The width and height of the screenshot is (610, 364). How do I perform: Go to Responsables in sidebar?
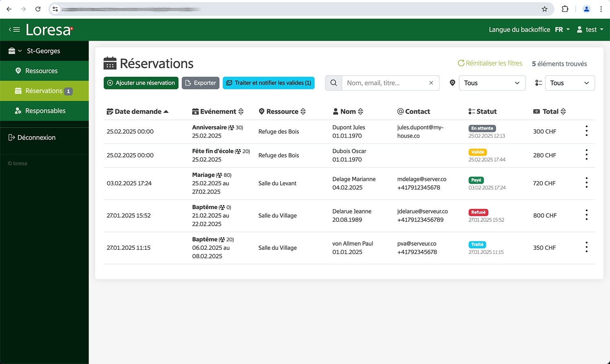[x=45, y=110]
